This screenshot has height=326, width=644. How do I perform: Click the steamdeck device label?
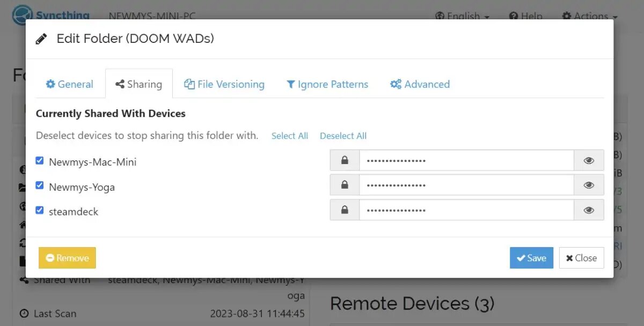coord(74,212)
